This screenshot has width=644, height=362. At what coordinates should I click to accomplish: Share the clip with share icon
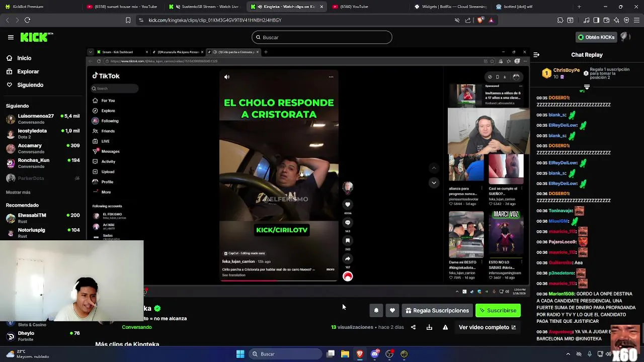coord(413,327)
